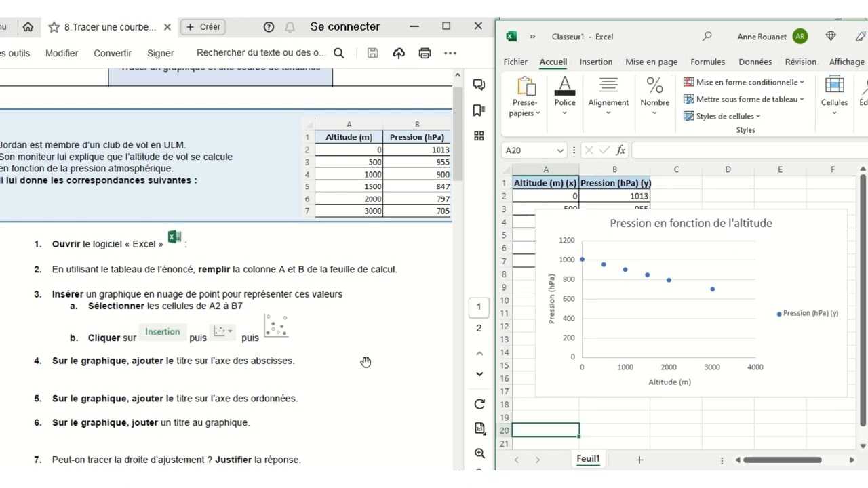Click the Rechercher du texte search field

tap(261, 53)
